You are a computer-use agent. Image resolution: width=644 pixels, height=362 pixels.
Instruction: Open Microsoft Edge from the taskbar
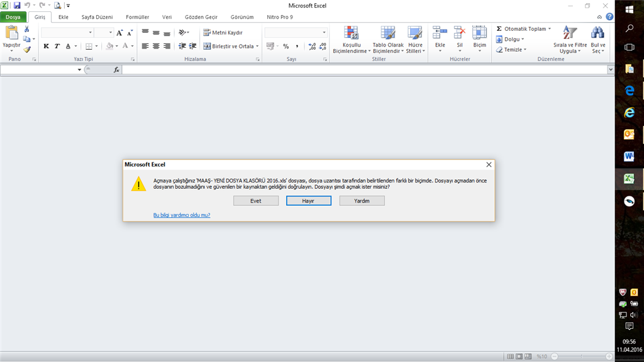[629, 91]
